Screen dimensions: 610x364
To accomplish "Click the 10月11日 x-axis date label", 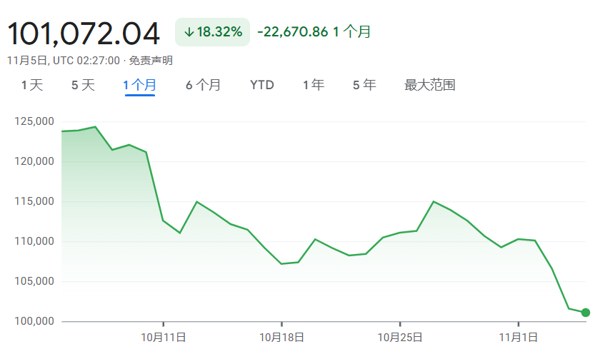I will (164, 337).
